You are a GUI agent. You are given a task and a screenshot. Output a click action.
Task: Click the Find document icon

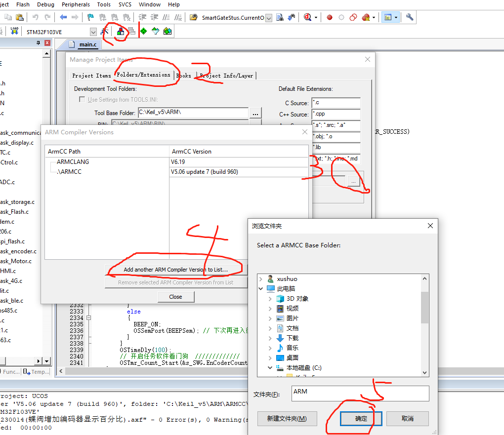[x=280, y=17]
